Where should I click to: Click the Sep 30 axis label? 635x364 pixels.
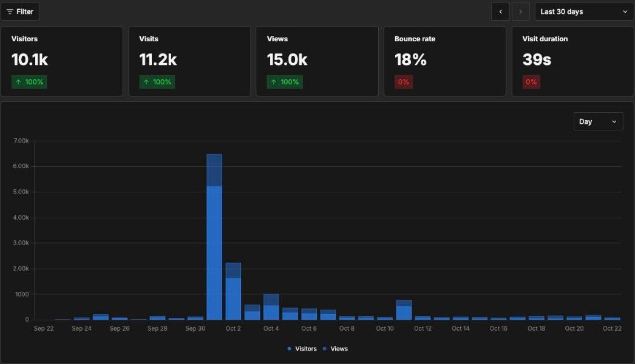[x=195, y=328]
